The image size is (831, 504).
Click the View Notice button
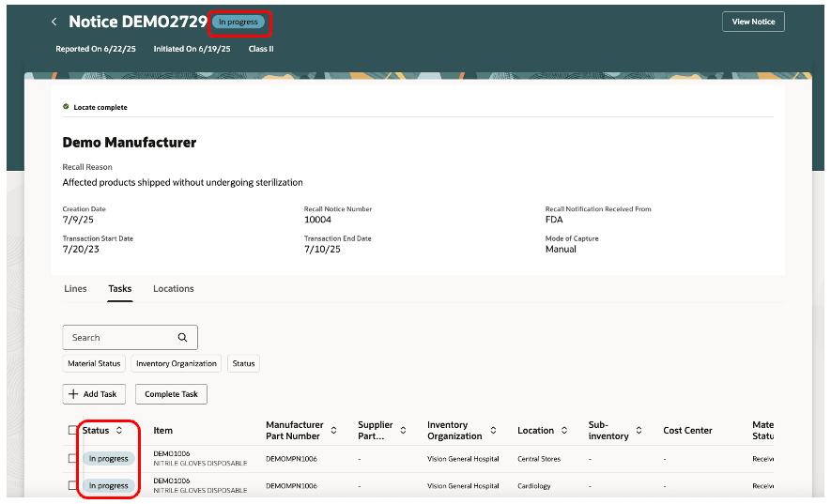click(753, 22)
